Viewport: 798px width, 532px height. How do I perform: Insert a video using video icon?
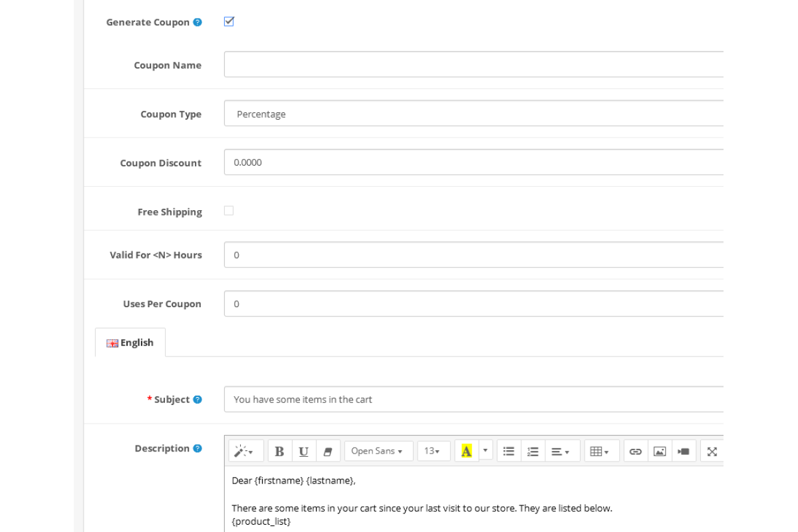[684, 451]
